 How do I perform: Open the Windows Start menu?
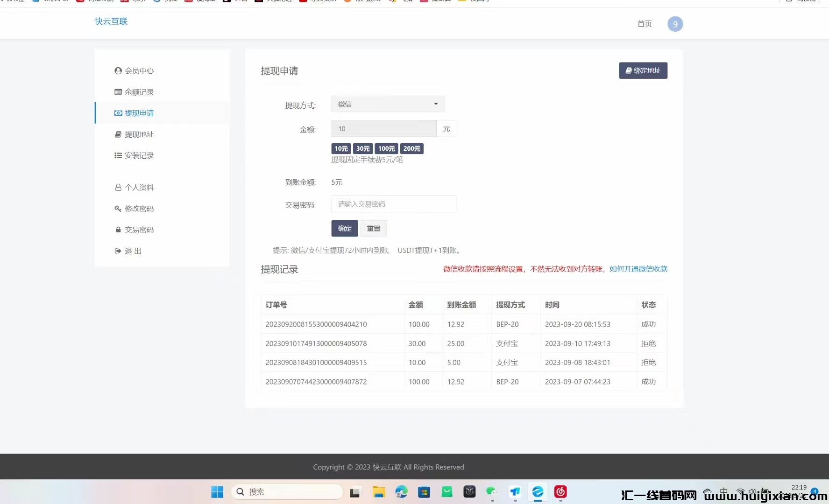point(217,492)
